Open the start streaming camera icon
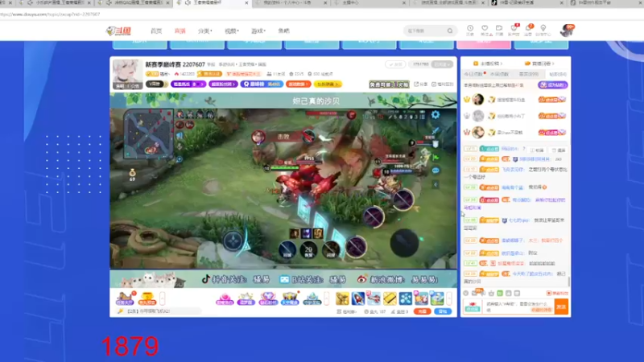This screenshot has height=362, width=644. click(499, 30)
